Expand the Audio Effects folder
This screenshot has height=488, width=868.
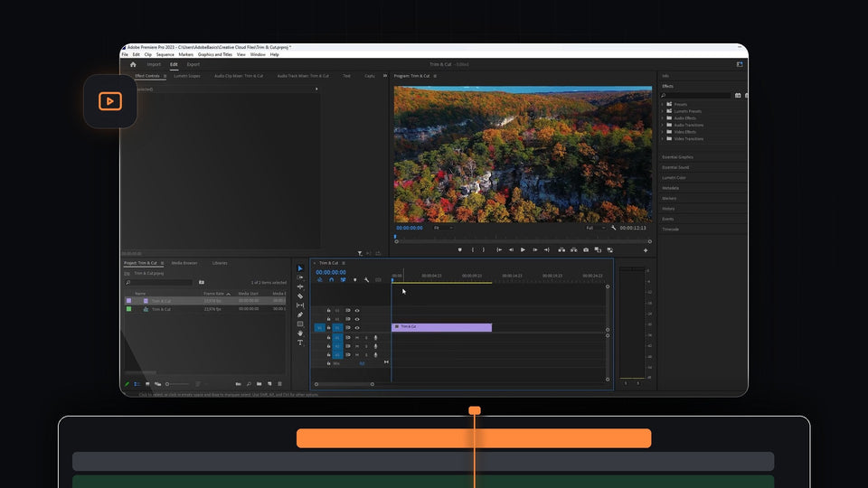pos(662,117)
